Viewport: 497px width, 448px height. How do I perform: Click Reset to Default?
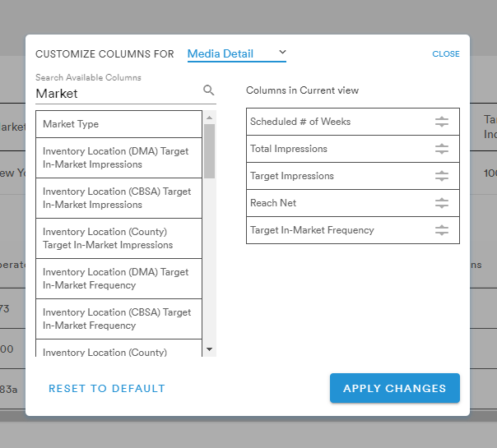point(107,389)
